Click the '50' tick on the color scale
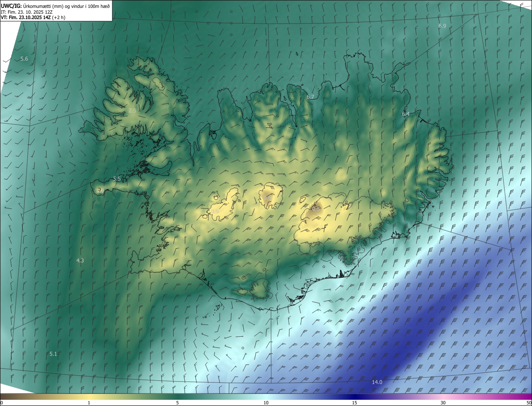The width and height of the screenshot is (532, 406). (x=529, y=403)
